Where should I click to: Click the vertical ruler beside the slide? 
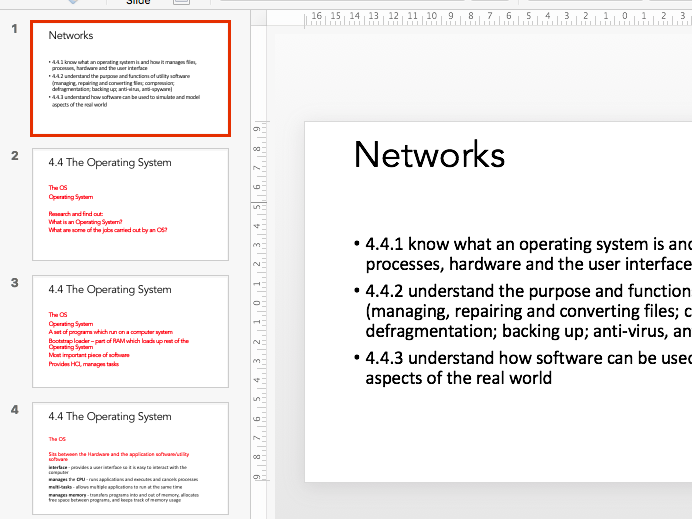tap(257, 300)
